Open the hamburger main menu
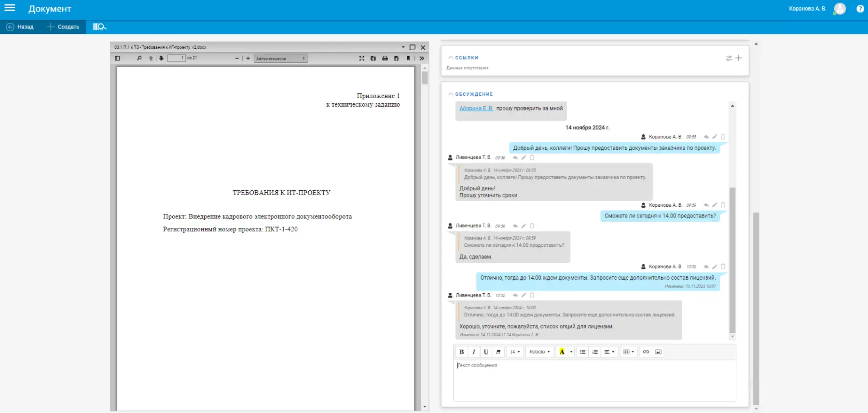 (10, 8)
